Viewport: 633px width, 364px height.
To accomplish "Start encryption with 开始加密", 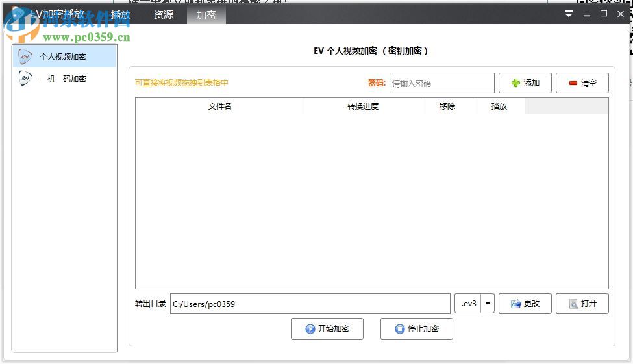I will coord(327,329).
